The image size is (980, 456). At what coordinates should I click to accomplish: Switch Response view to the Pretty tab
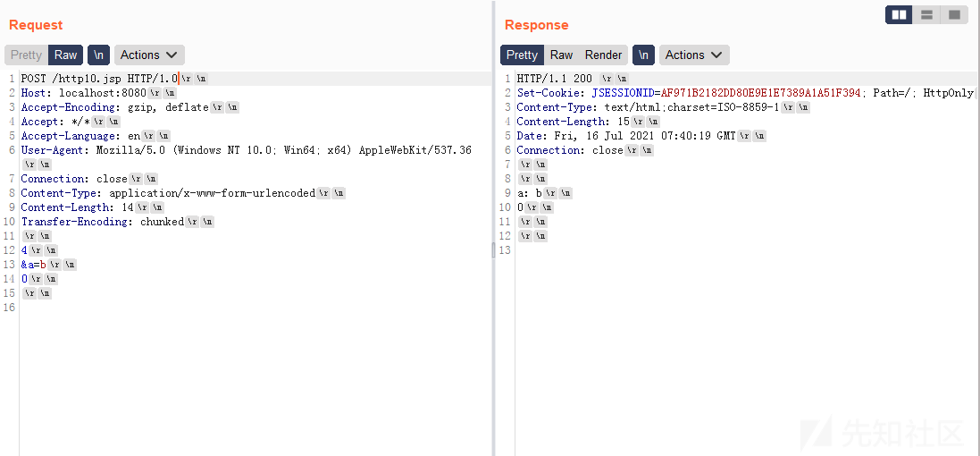522,55
